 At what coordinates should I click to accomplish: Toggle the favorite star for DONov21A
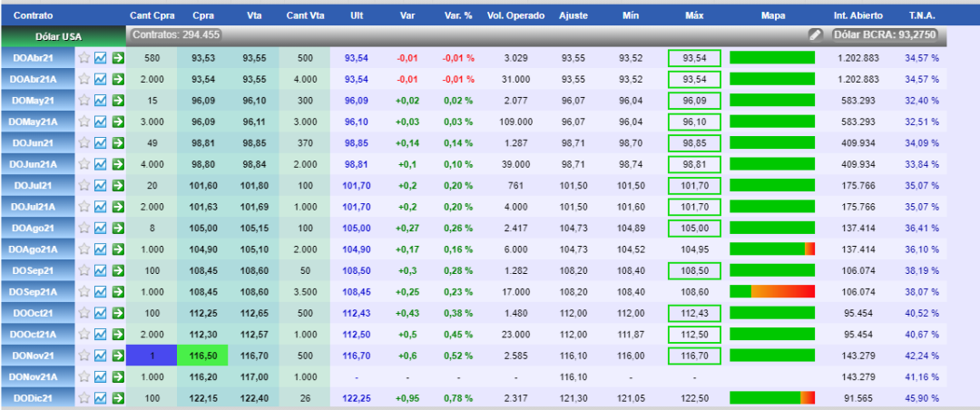coord(84,376)
